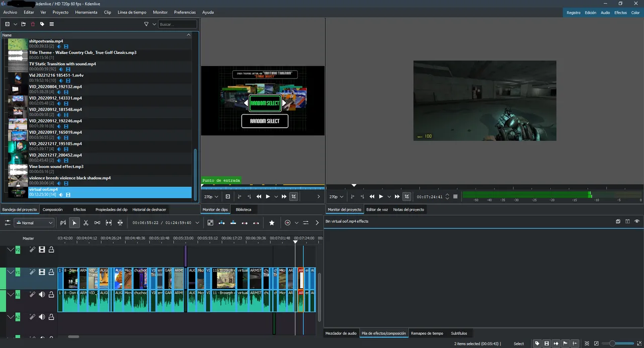Hide the V1 video track
Screen dimensions: 644x348
pos(42,272)
